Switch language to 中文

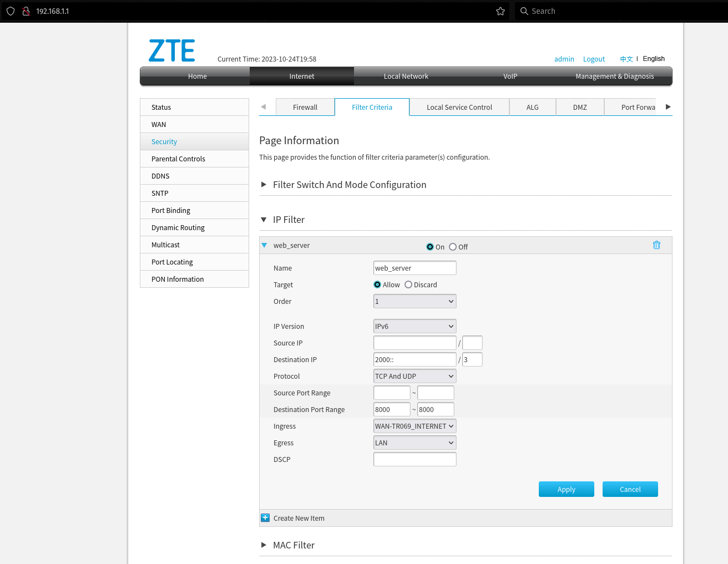point(626,59)
